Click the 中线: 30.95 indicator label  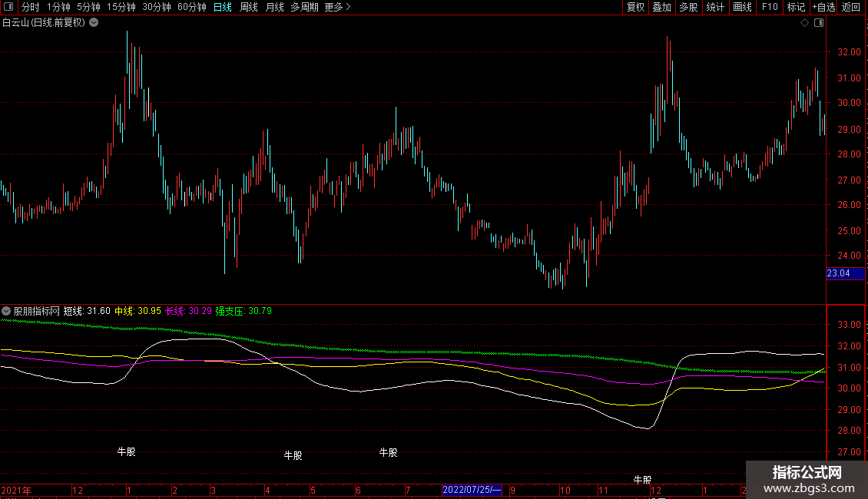tap(137, 311)
